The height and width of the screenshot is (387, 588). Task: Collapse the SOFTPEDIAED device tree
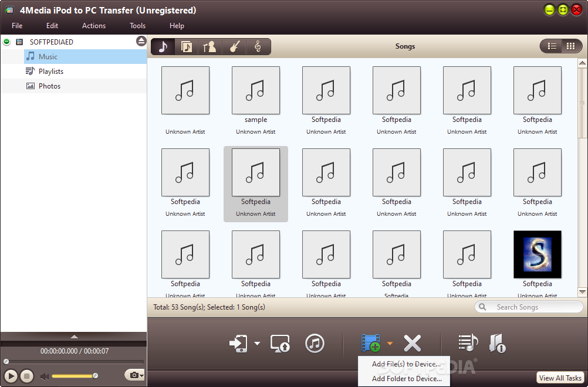pyautogui.click(x=6, y=42)
